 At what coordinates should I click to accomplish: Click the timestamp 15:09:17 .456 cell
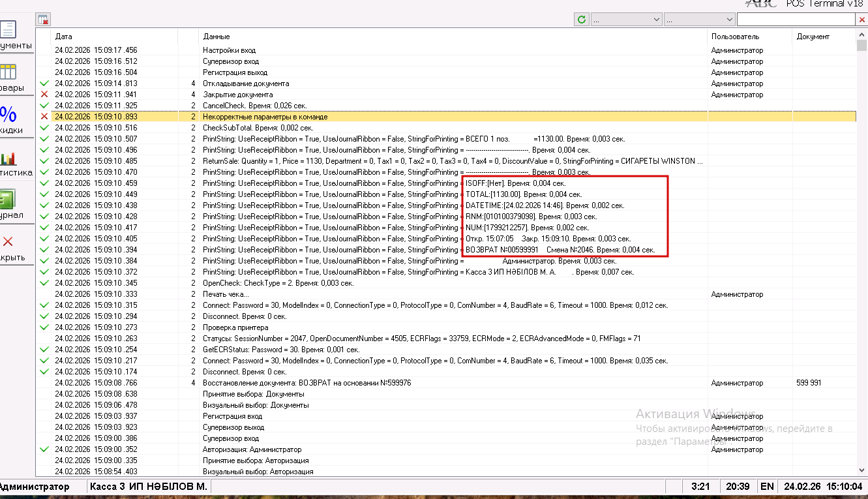click(97, 50)
